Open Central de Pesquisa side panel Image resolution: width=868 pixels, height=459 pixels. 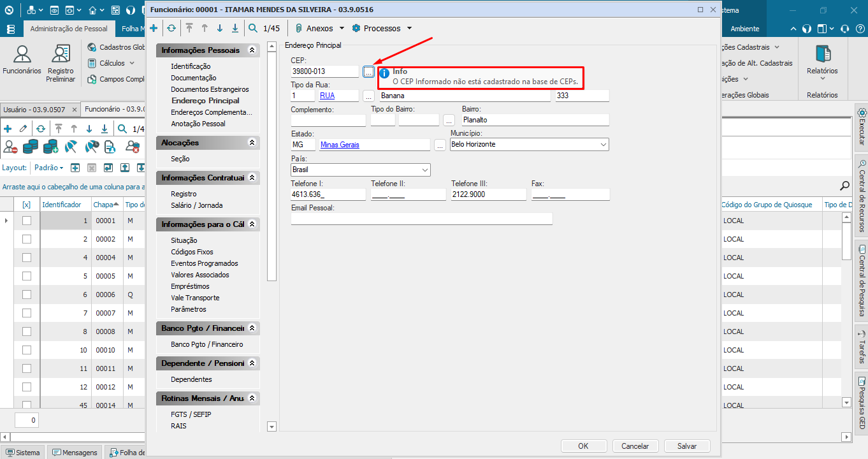click(862, 280)
